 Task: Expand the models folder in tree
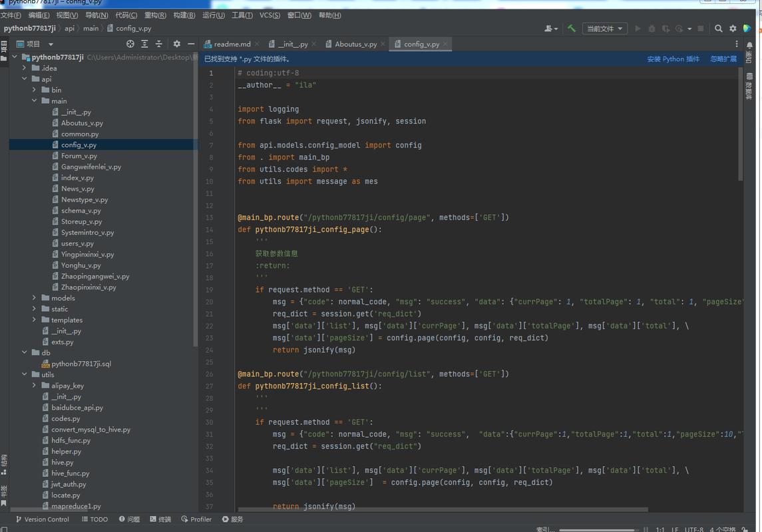(x=35, y=298)
